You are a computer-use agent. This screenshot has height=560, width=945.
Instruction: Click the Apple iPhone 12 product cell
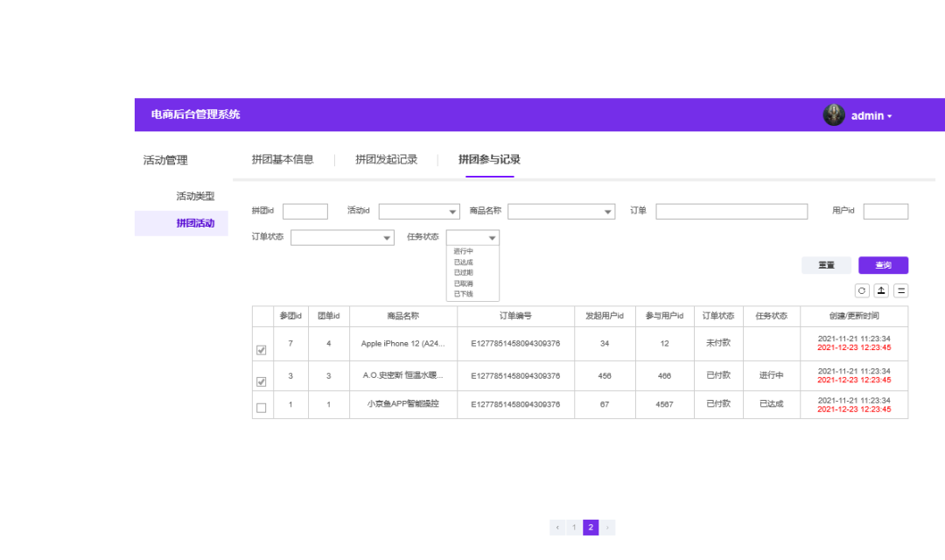pyautogui.click(x=402, y=344)
